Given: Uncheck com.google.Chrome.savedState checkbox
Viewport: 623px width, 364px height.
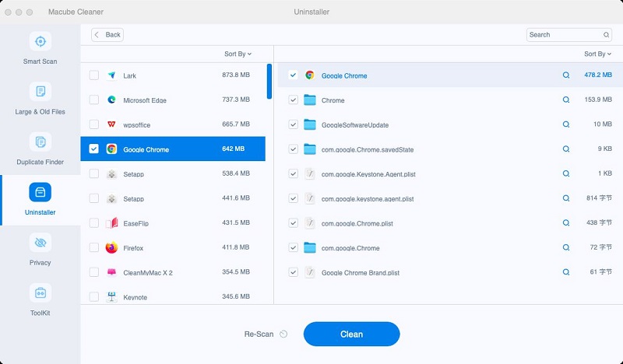Looking at the screenshot, I should tap(294, 149).
